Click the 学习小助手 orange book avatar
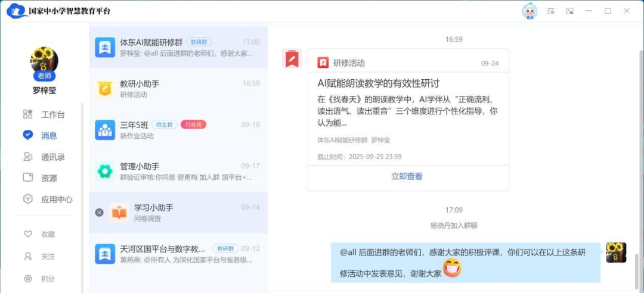 point(119,213)
